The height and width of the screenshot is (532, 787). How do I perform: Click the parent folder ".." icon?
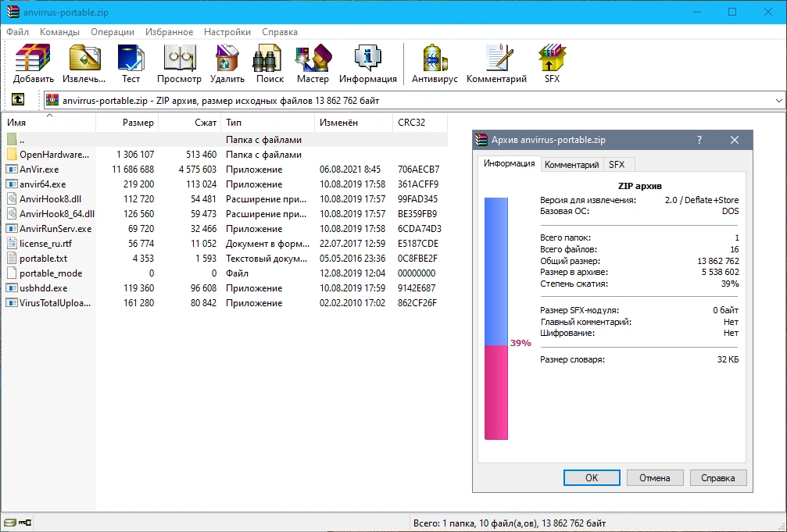point(12,140)
